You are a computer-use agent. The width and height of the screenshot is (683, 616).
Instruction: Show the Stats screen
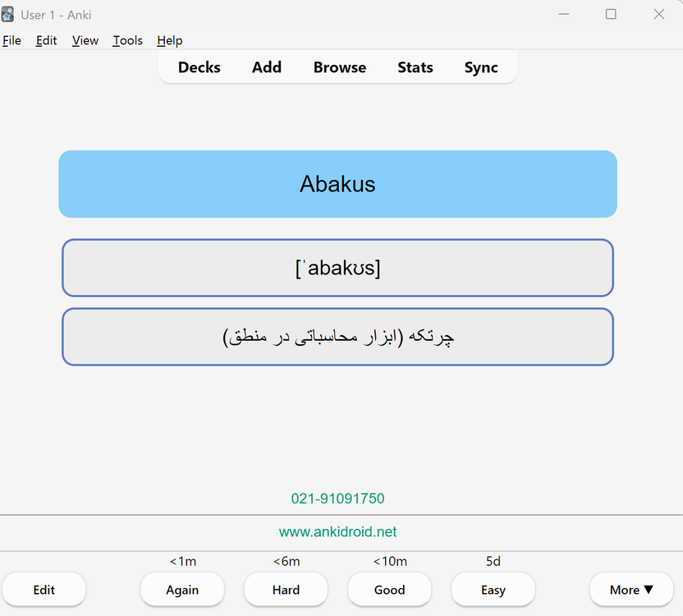click(x=415, y=67)
